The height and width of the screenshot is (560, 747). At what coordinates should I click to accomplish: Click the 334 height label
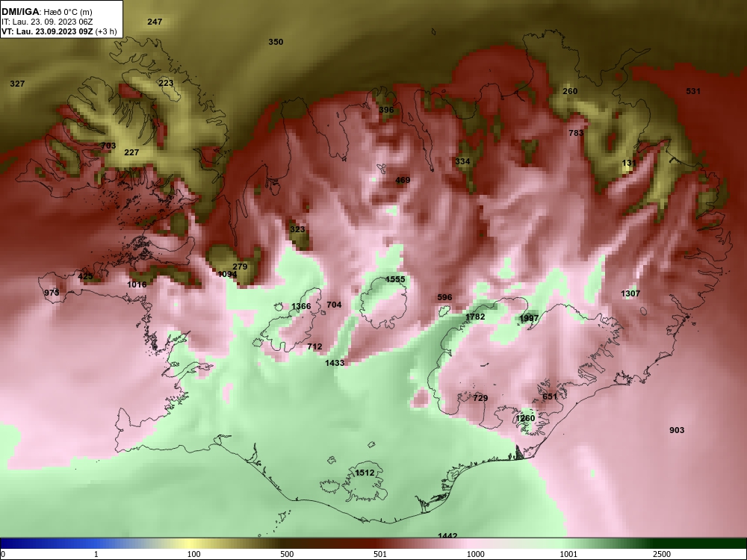[x=462, y=161]
